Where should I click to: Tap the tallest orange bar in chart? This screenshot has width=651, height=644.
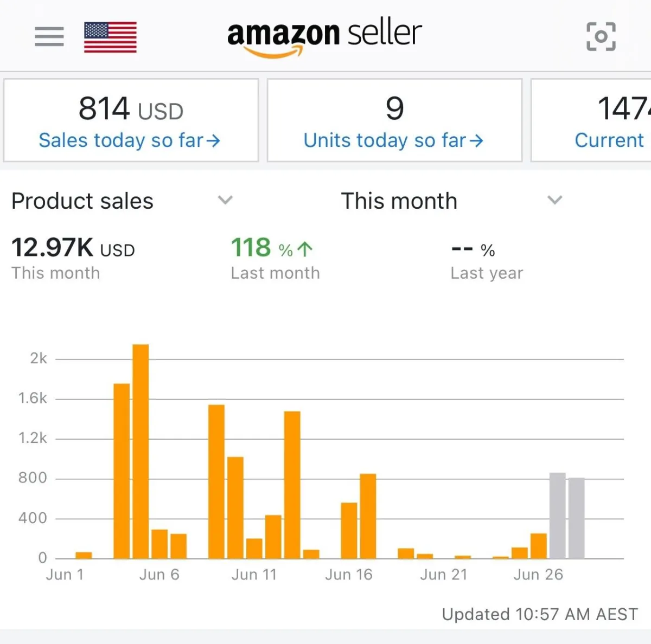pos(141,451)
